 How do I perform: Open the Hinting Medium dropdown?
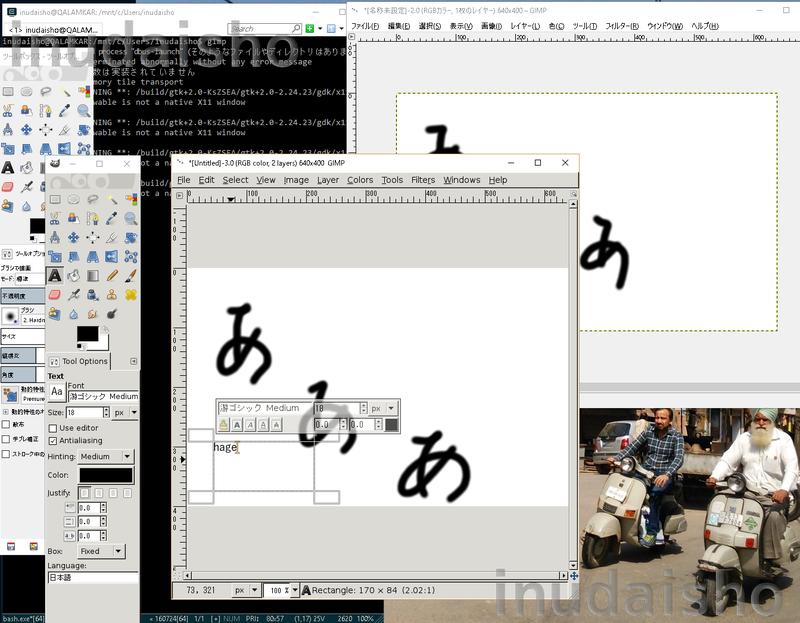pos(106,456)
